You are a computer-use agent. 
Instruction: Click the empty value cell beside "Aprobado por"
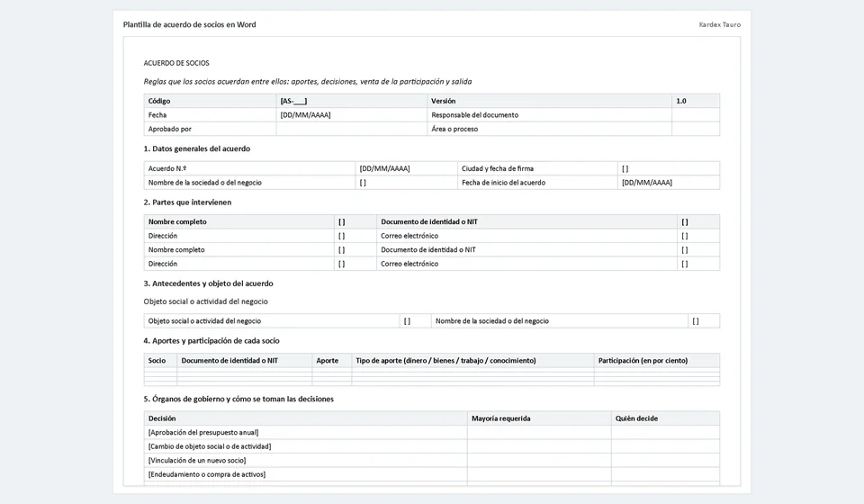point(352,129)
